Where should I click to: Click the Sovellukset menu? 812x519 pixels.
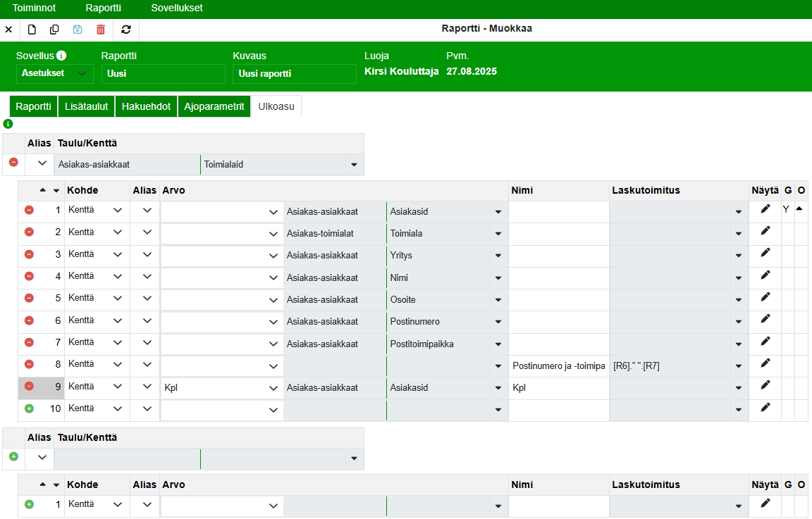click(177, 8)
